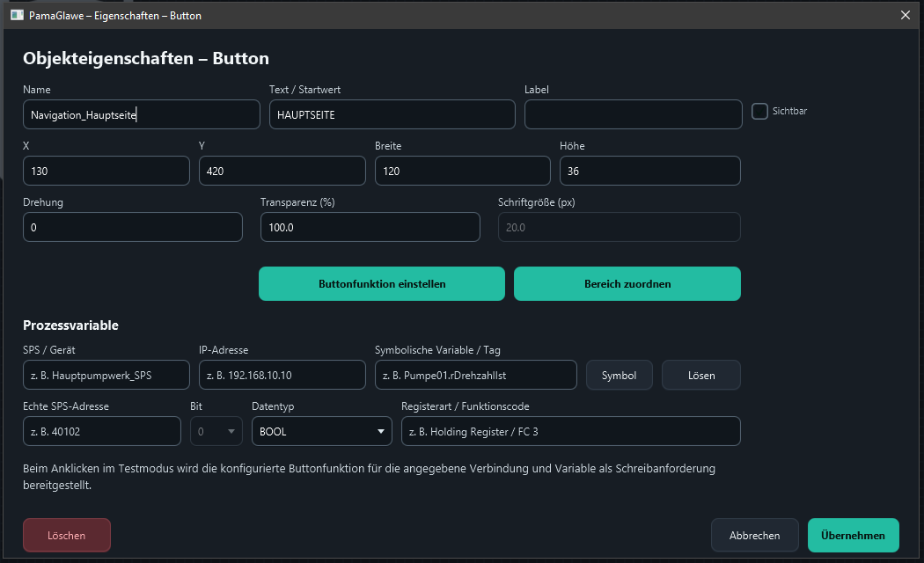Click the Symbol button
The height and width of the screenshot is (563, 924).
tap(619, 375)
